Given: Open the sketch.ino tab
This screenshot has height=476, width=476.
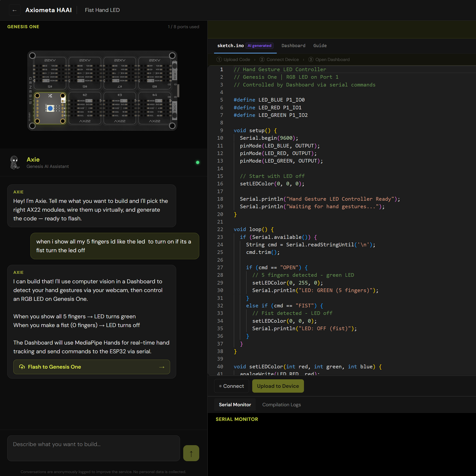Looking at the screenshot, I should 231,46.
